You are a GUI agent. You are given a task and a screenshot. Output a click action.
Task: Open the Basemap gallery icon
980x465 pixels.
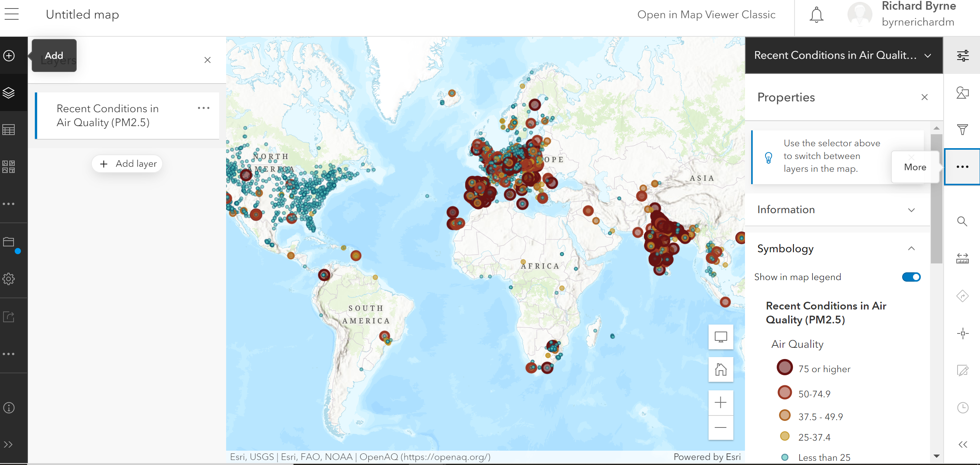pyautogui.click(x=9, y=167)
